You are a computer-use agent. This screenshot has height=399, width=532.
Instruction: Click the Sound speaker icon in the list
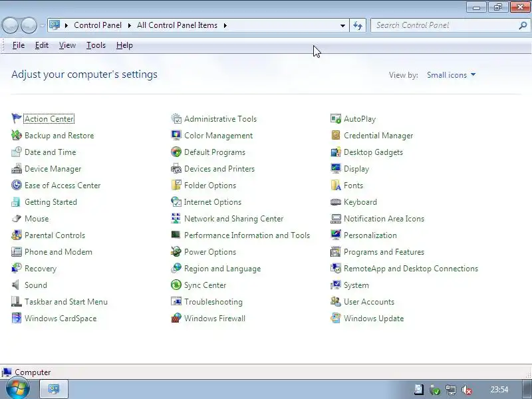click(x=16, y=285)
